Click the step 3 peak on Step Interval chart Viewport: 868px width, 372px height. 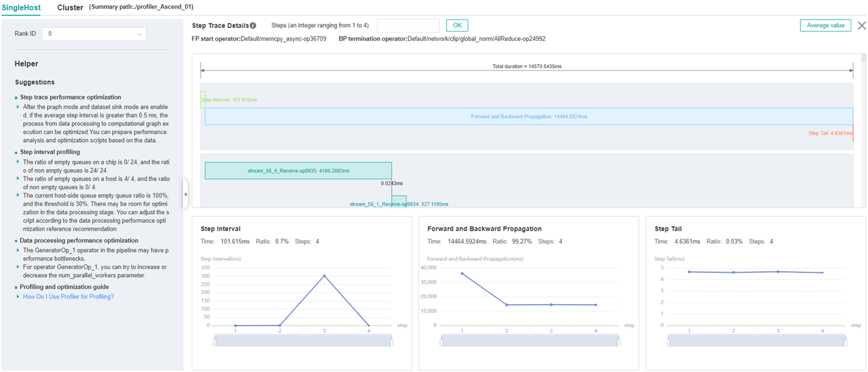point(325,275)
